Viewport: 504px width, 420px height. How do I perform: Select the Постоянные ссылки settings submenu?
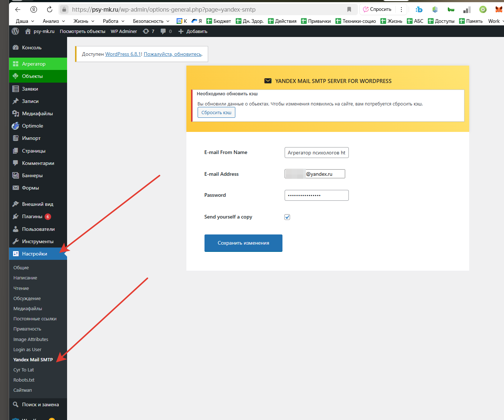[x=35, y=319]
